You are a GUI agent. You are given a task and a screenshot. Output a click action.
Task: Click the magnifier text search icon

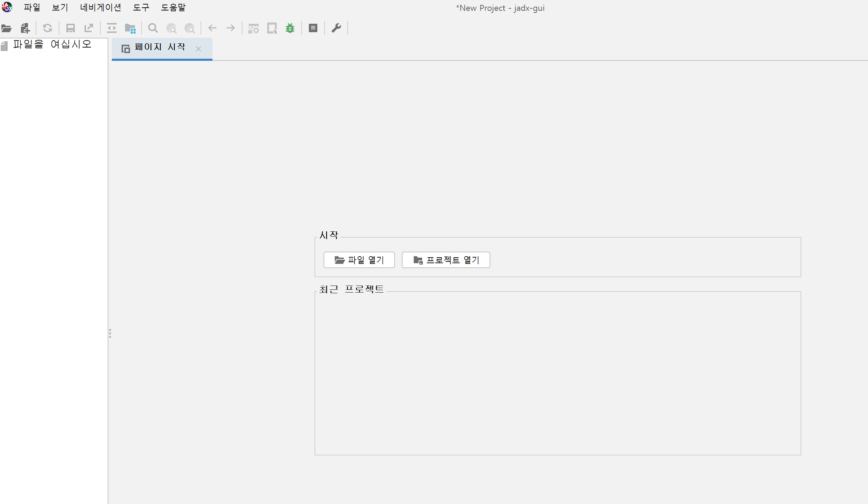153,28
